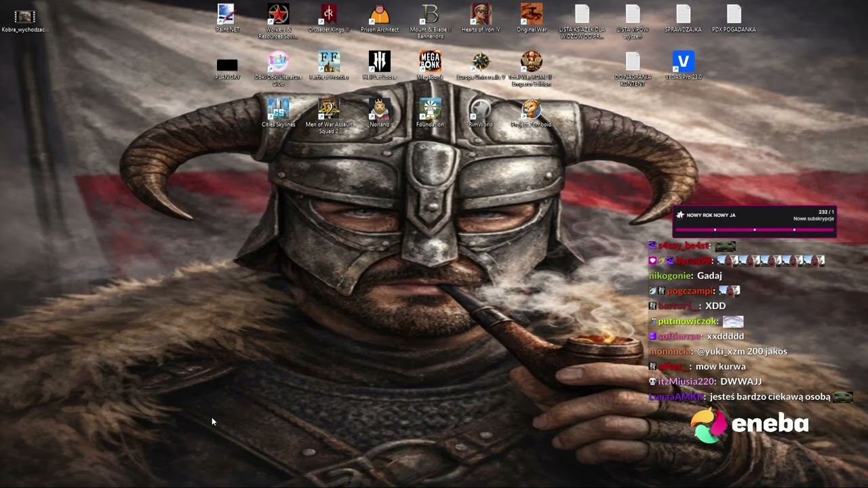Select the Crusader Kings III icon

tap(329, 18)
